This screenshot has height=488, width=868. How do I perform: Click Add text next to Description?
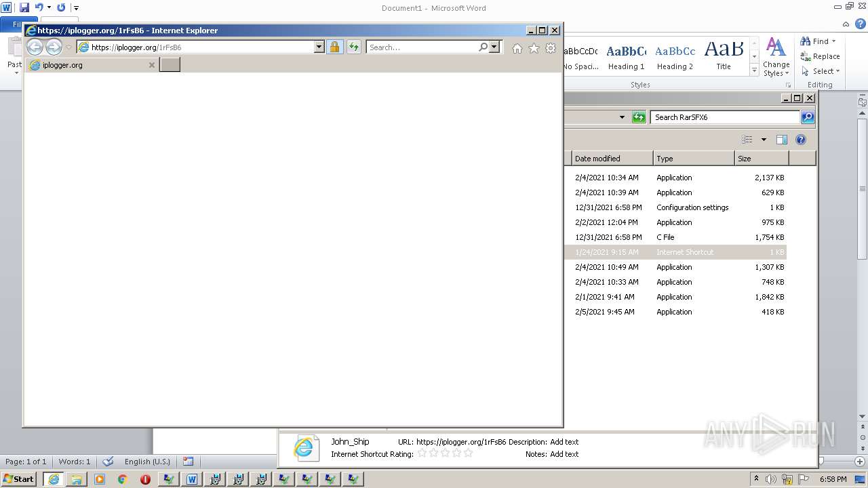[564, 442]
